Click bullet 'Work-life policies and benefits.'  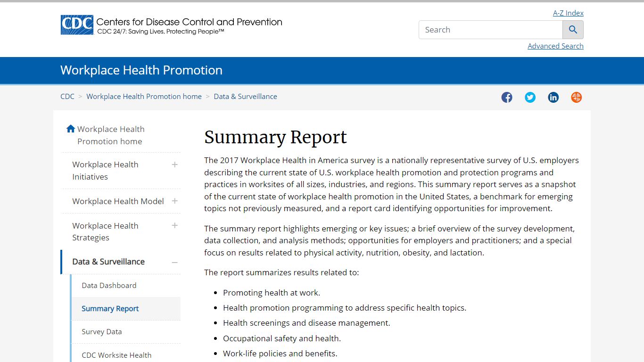coord(280,354)
